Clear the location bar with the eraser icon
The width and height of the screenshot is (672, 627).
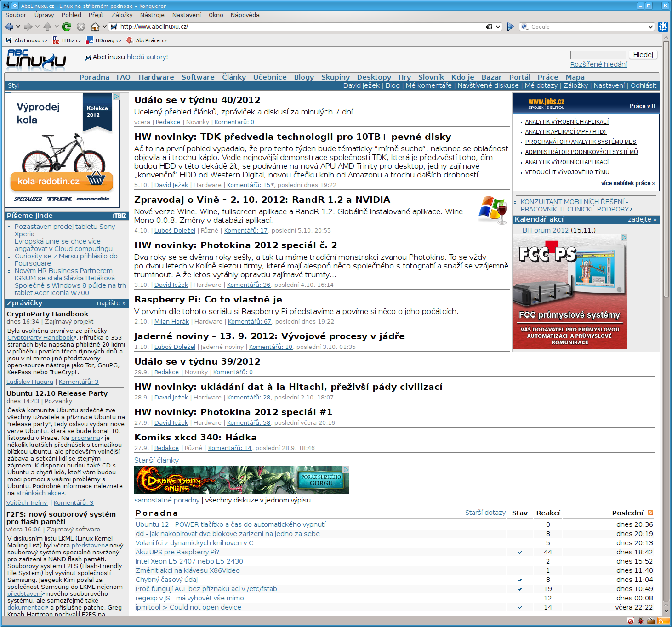(489, 27)
